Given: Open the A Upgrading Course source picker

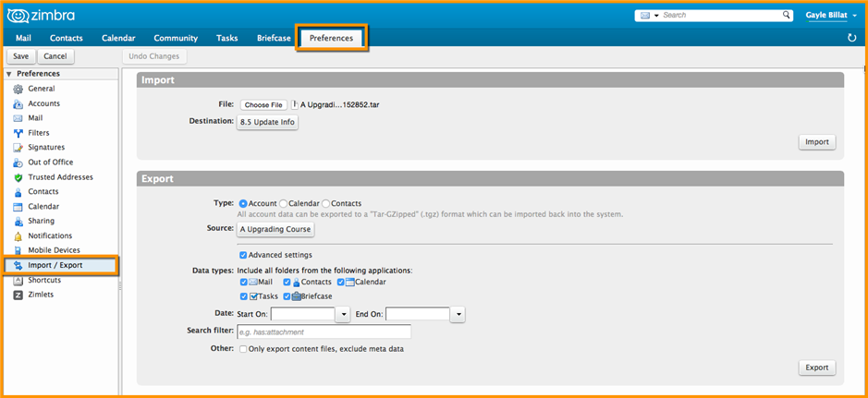Looking at the screenshot, I should pyautogui.click(x=275, y=229).
